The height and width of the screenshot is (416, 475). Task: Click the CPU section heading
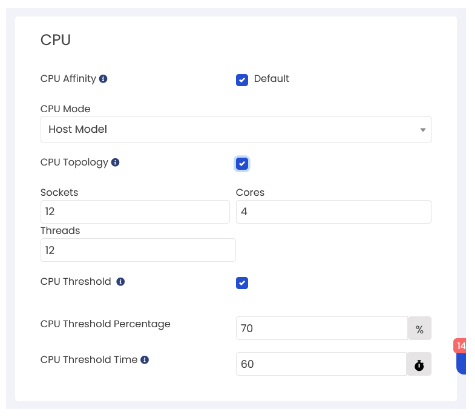[55, 40]
